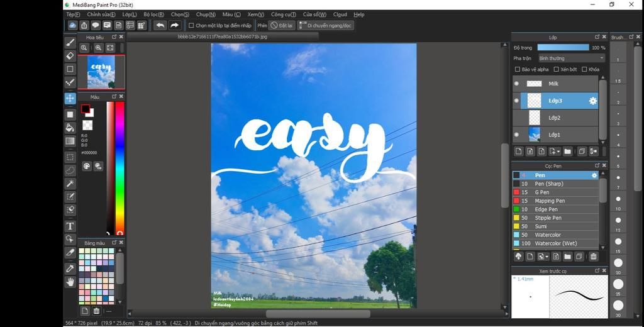Click the Redo arrow in the toolbar
644x327 pixels.
[x=175, y=26]
